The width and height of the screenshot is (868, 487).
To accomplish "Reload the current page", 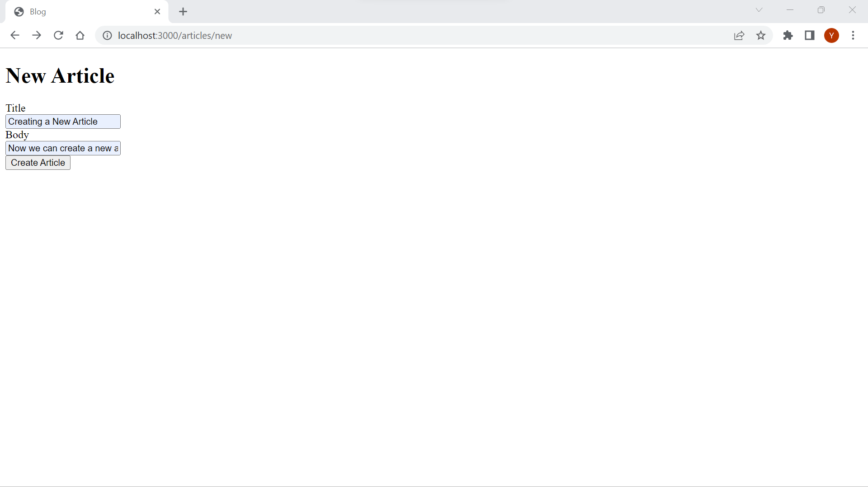I will pos(58,35).
